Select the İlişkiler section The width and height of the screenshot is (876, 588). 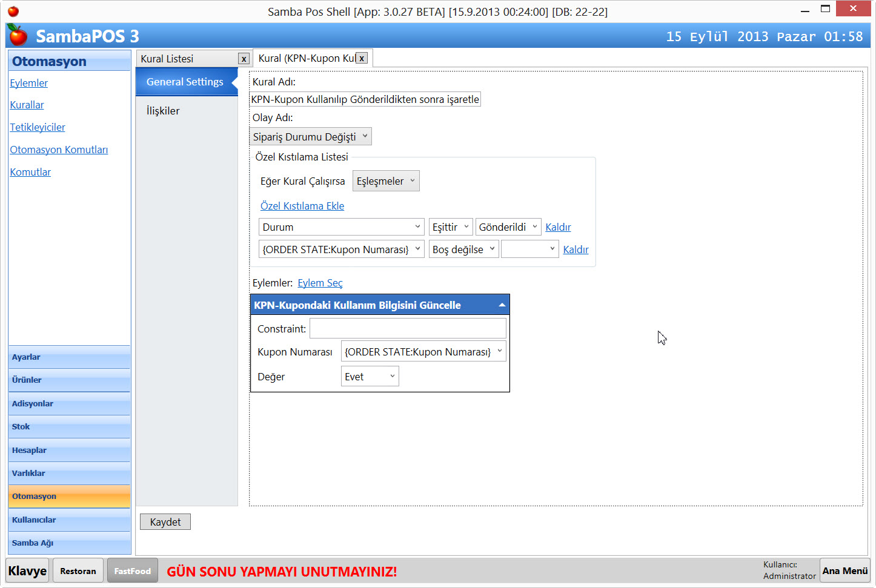click(x=163, y=111)
